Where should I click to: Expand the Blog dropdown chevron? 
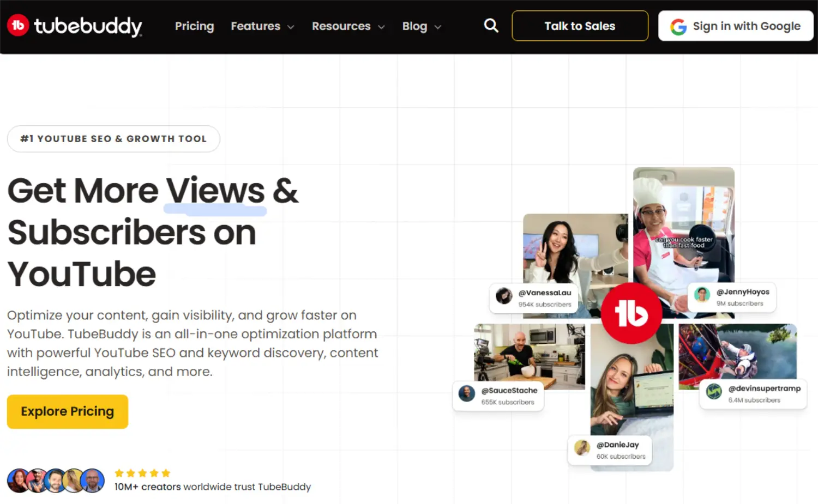point(437,27)
